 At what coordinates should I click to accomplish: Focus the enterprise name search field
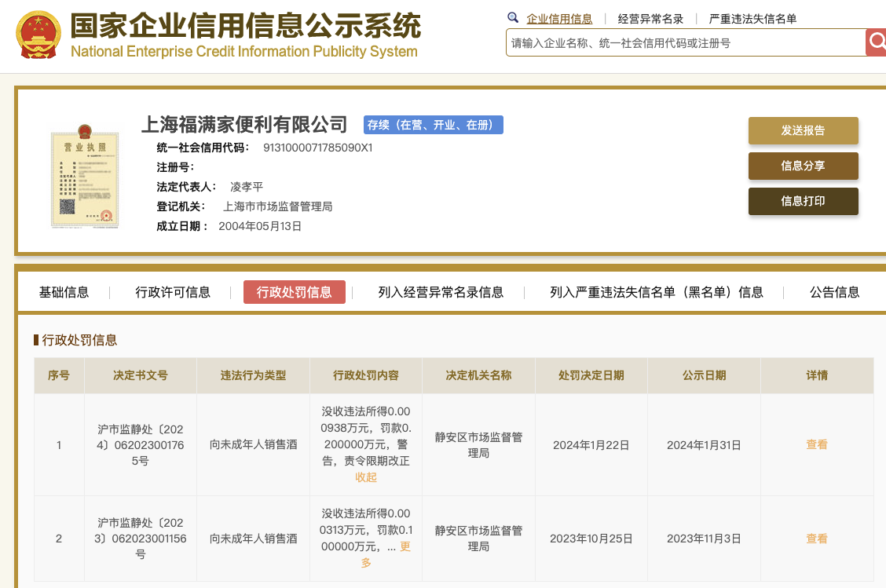[686, 42]
